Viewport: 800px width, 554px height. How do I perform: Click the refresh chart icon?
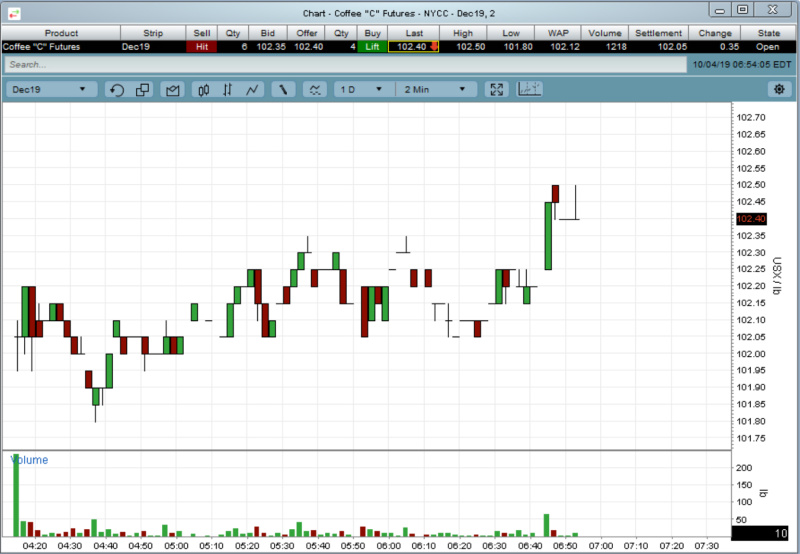pos(117,90)
